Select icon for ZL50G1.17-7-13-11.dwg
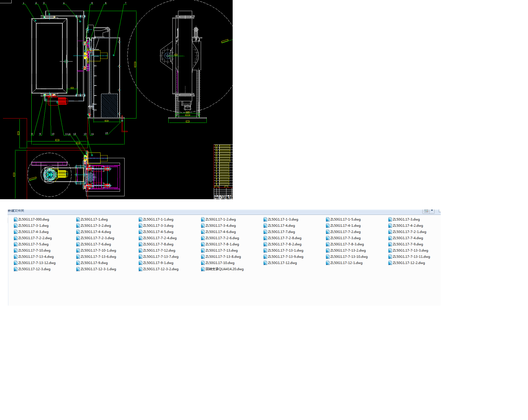This screenshot has width=528, height=420. click(390, 257)
